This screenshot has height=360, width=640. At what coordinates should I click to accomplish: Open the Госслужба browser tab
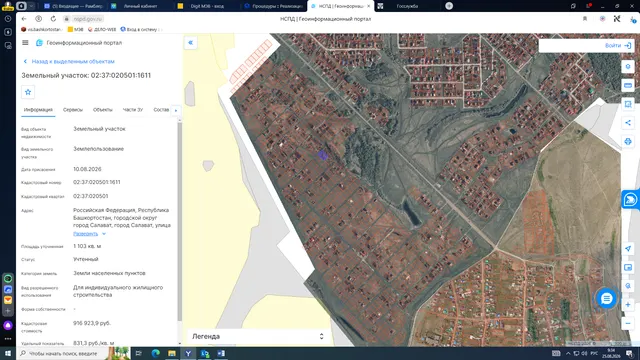tap(407, 6)
